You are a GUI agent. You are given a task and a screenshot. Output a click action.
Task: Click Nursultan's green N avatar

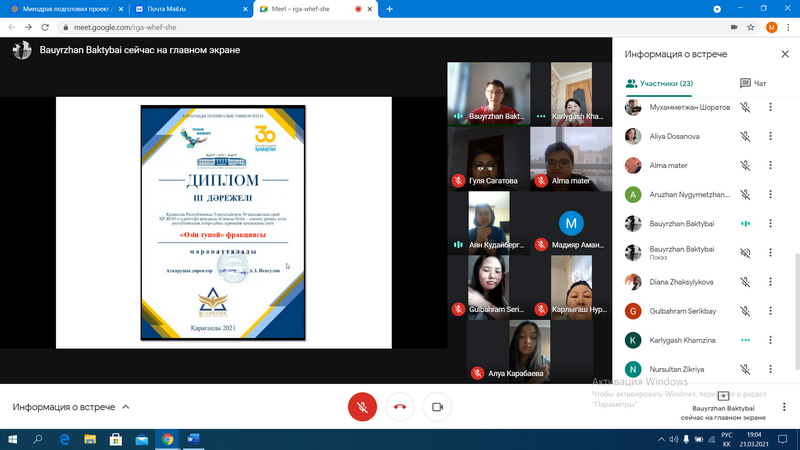(633, 369)
